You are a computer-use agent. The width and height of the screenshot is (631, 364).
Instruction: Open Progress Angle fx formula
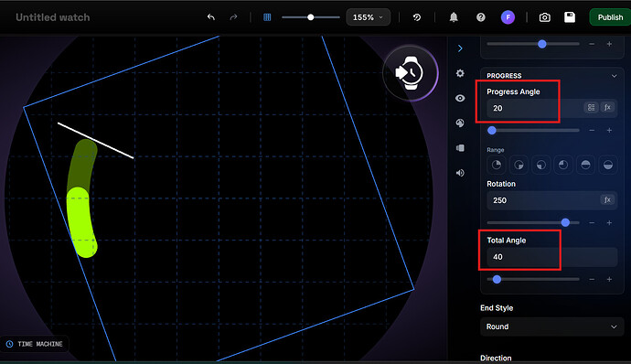[607, 108]
